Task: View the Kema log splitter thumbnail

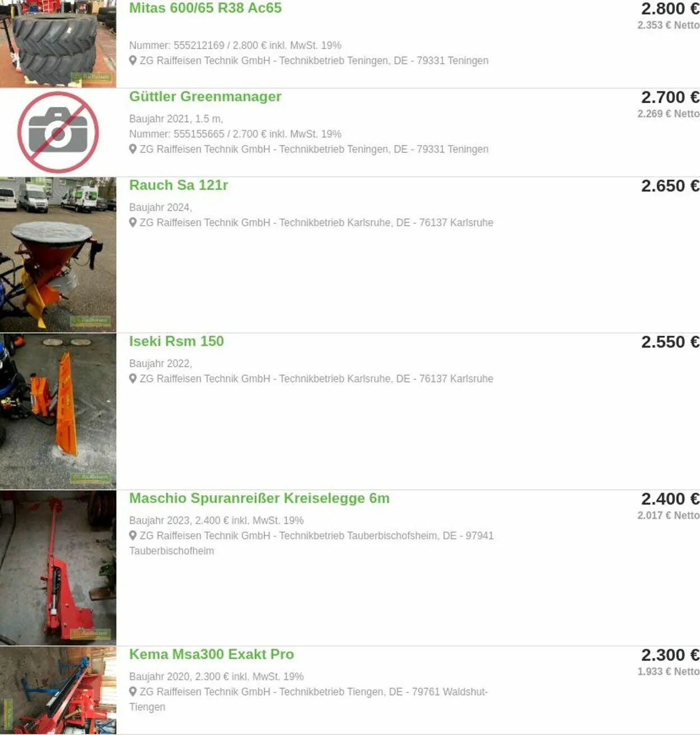Action: (58, 690)
